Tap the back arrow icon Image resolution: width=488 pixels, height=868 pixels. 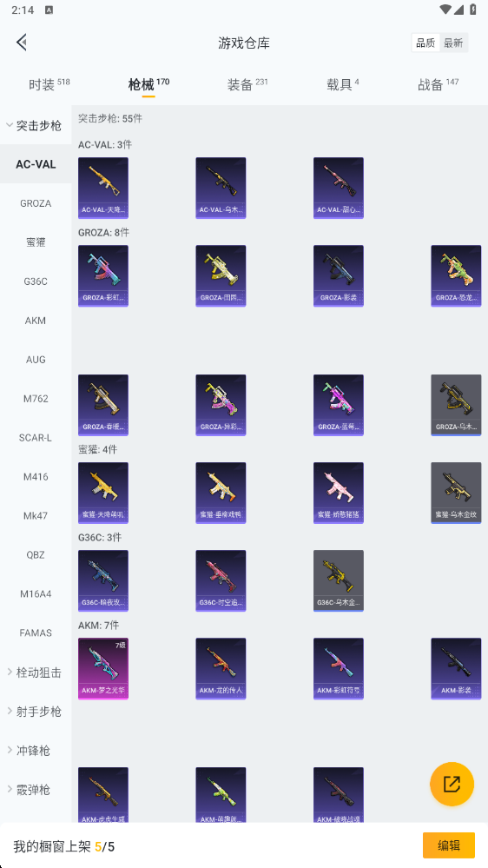pyautogui.click(x=22, y=42)
